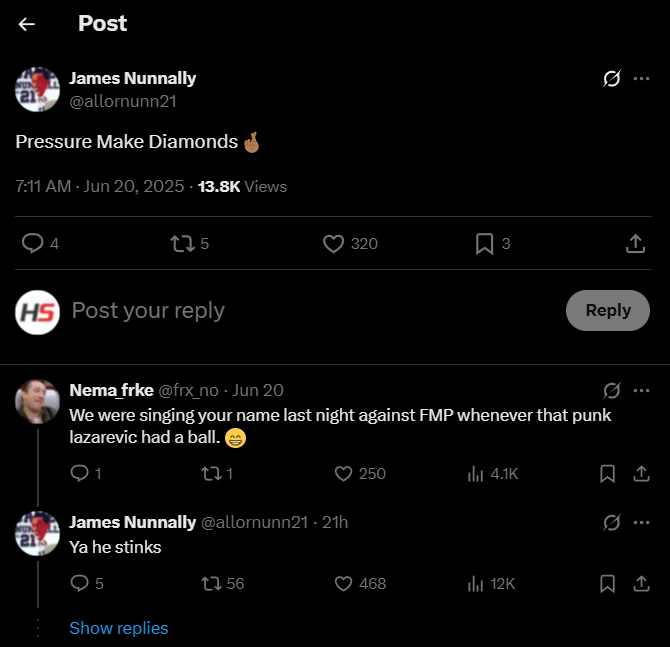
Task: Like Nema_frke's reply with 250 likes
Action: click(x=343, y=474)
